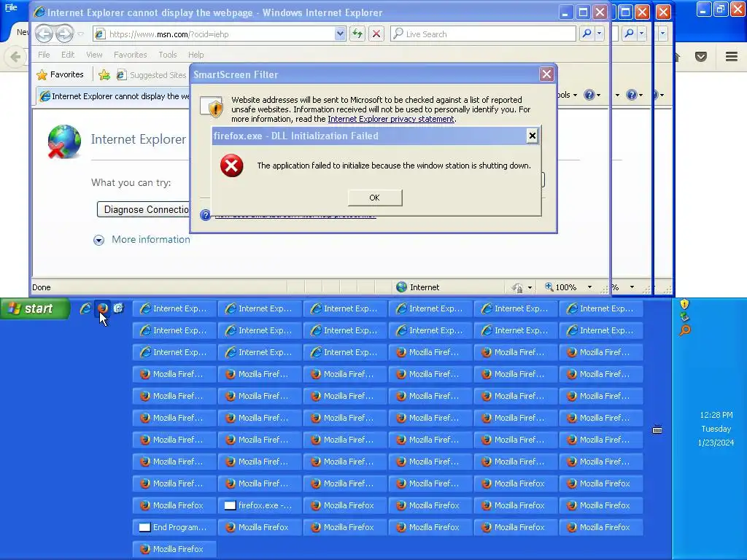Click the 100% zoom level button
Screen dimensions: 747x560
click(561, 287)
